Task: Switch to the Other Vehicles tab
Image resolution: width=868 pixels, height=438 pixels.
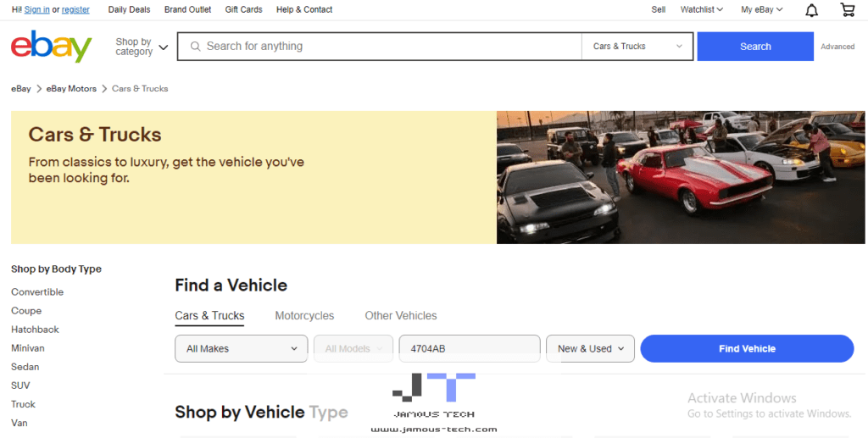Action: pos(401,316)
